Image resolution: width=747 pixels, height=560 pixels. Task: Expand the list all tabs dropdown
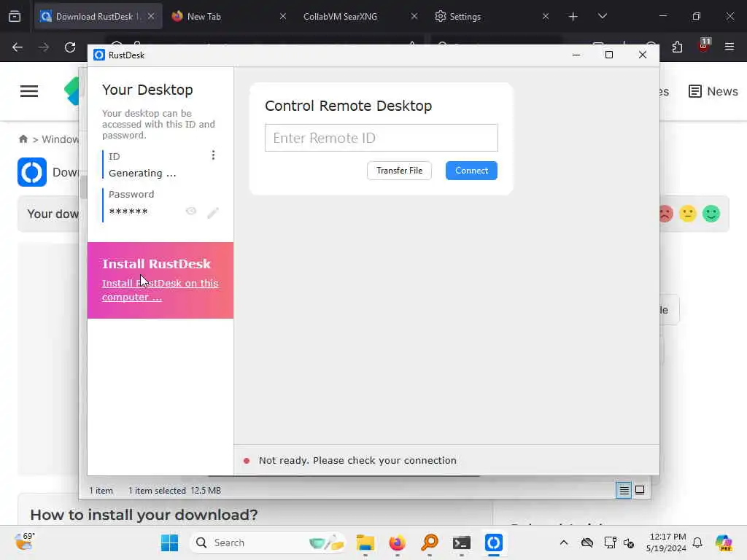pyautogui.click(x=602, y=16)
